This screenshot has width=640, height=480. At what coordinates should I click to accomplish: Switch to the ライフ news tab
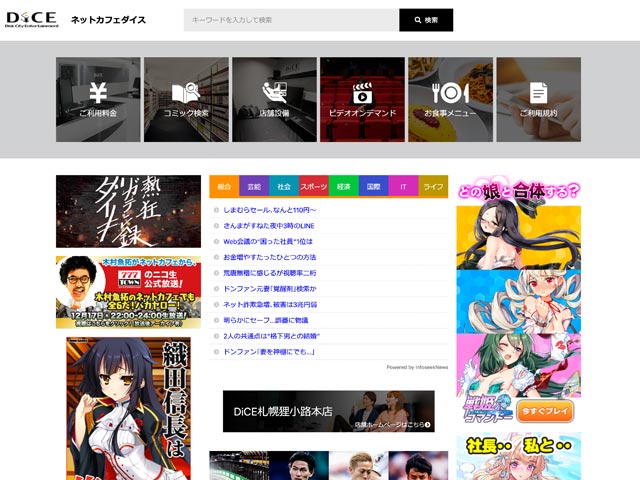pyautogui.click(x=432, y=187)
